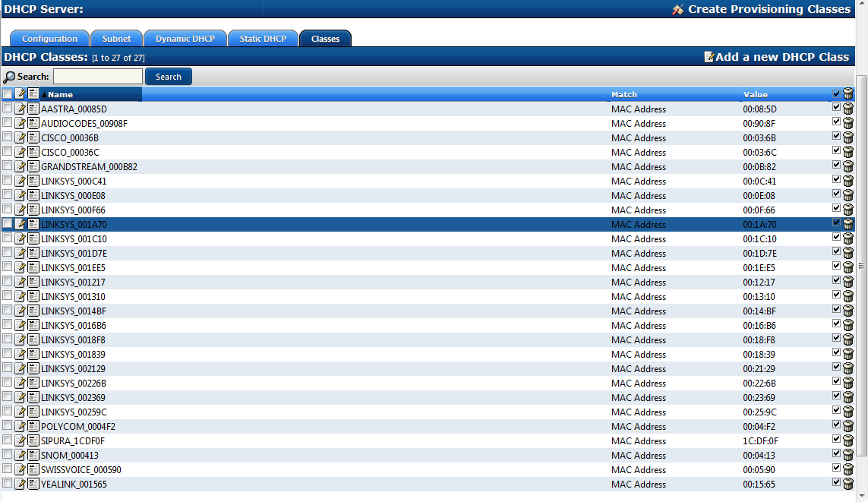Image resolution: width=868 pixels, height=502 pixels.
Task: Click trash icon for SNOM_000413
Action: [x=848, y=454]
